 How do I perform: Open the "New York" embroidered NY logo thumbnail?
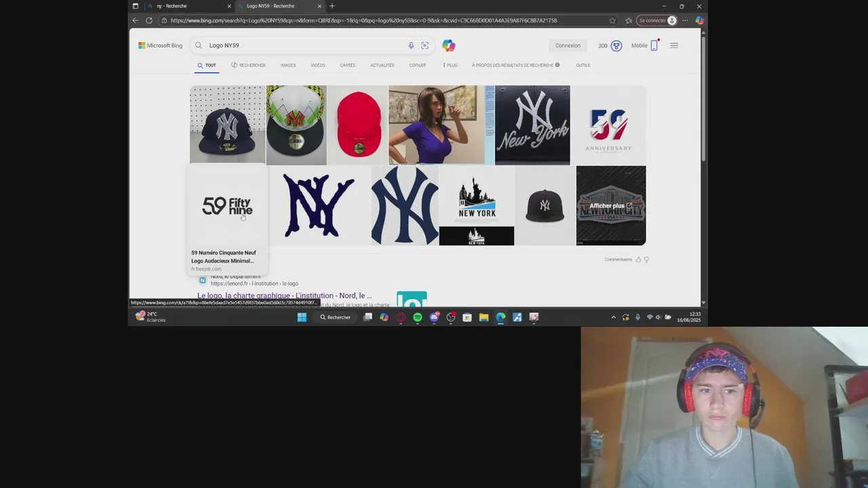coord(532,125)
